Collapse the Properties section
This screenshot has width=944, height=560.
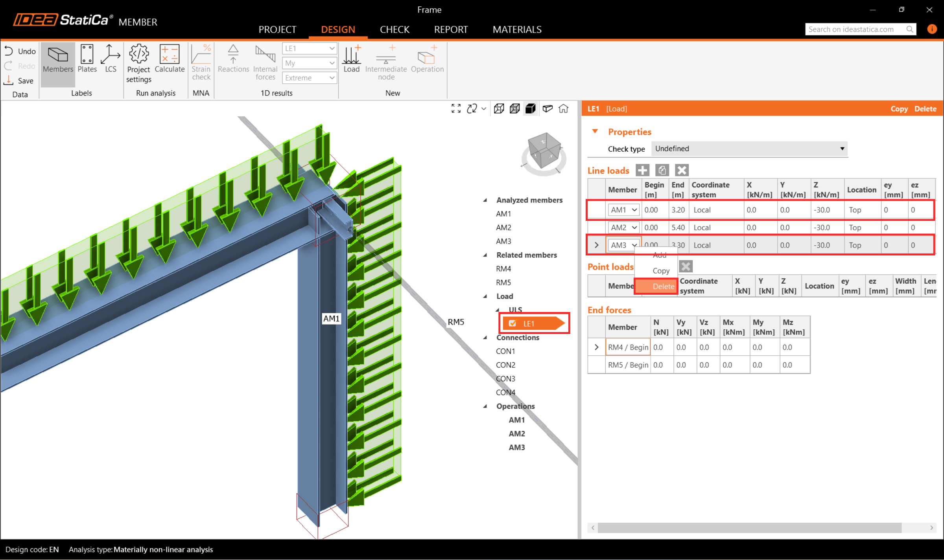(x=595, y=132)
